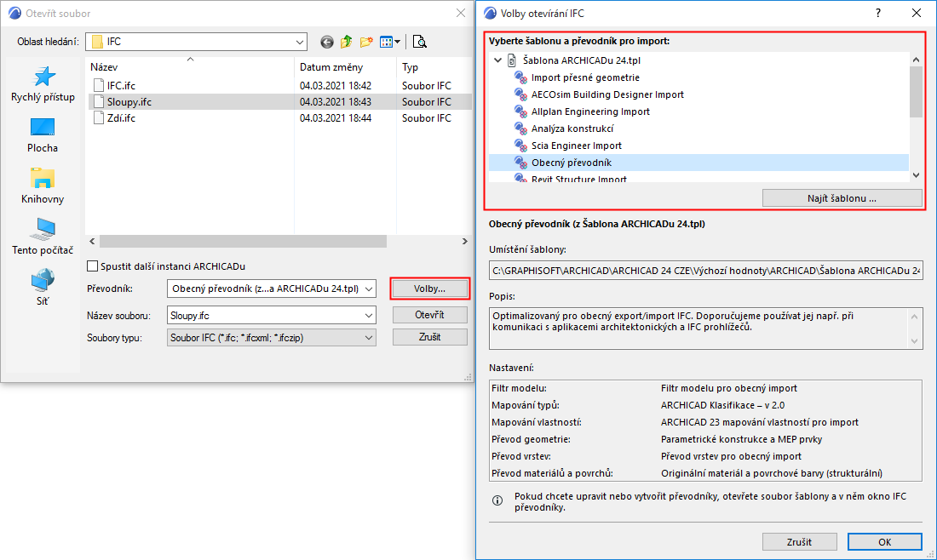Open Rychlý přístup in the sidebar
This screenshot has height=560, width=937.
(x=43, y=84)
